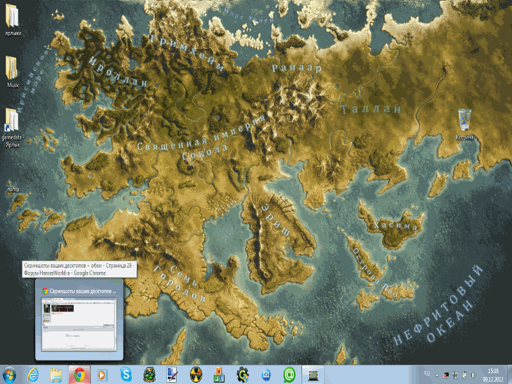The width and height of the screenshot is (512, 384).
Task: Open the gamedata shortcut folder
Action: [12, 127]
